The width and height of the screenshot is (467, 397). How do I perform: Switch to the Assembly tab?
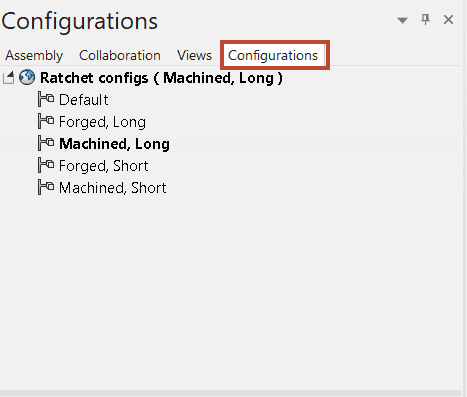(x=34, y=55)
